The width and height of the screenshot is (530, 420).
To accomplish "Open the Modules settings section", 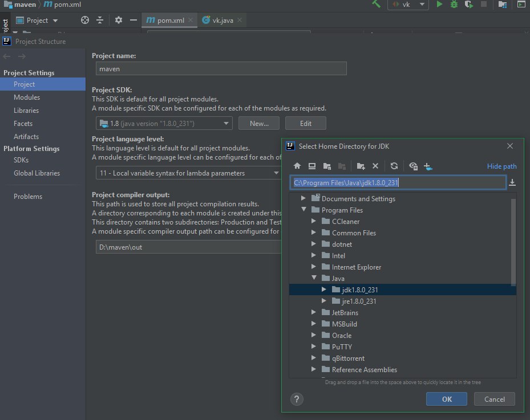I will click(27, 97).
